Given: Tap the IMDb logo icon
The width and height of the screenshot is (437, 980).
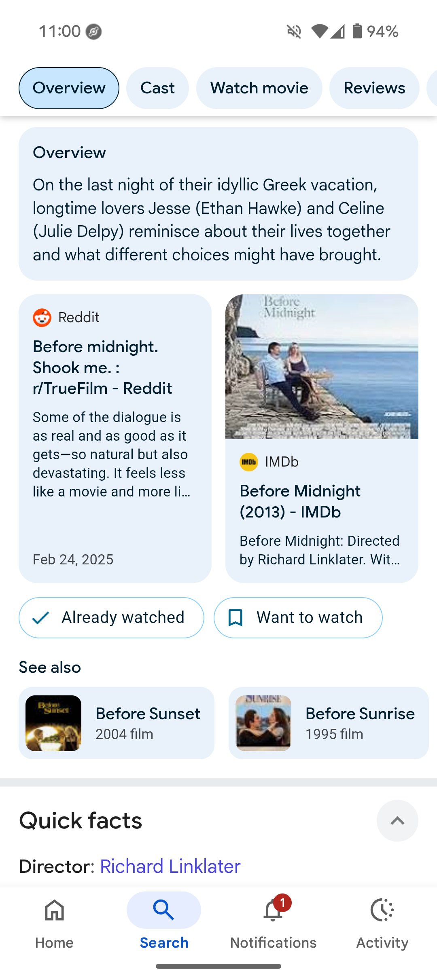Looking at the screenshot, I should point(249,462).
